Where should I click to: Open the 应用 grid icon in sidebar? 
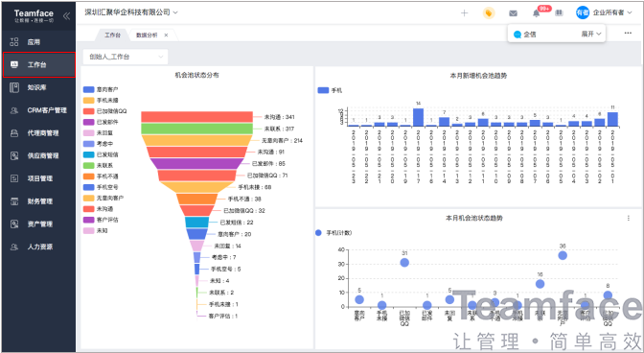point(14,41)
